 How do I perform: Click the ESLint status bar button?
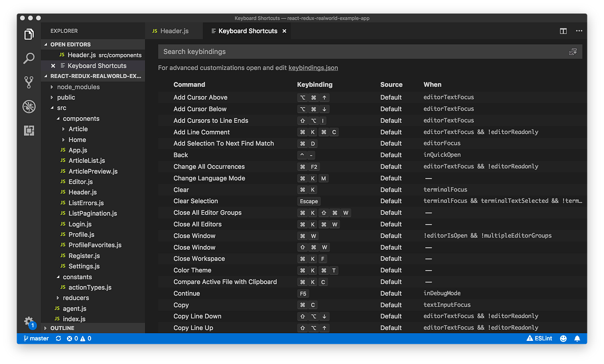(539, 338)
